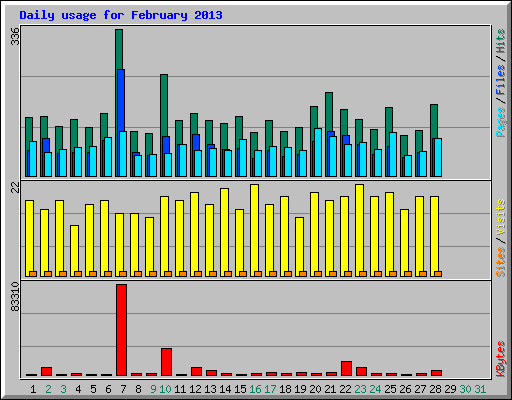Click day label '2' on the x-axis
This screenshot has width=512, height=400.
pos(48,389)
